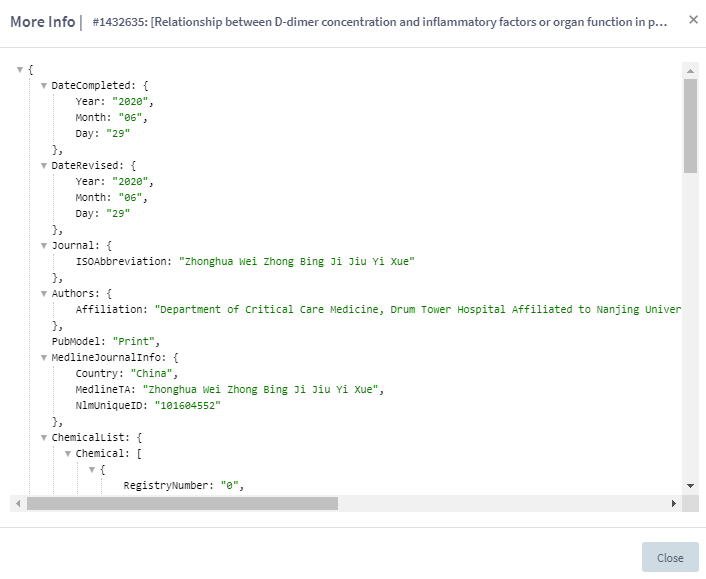Click the MedlineTA journal name value
Screen dimensions: 706x579
[260, 389]
